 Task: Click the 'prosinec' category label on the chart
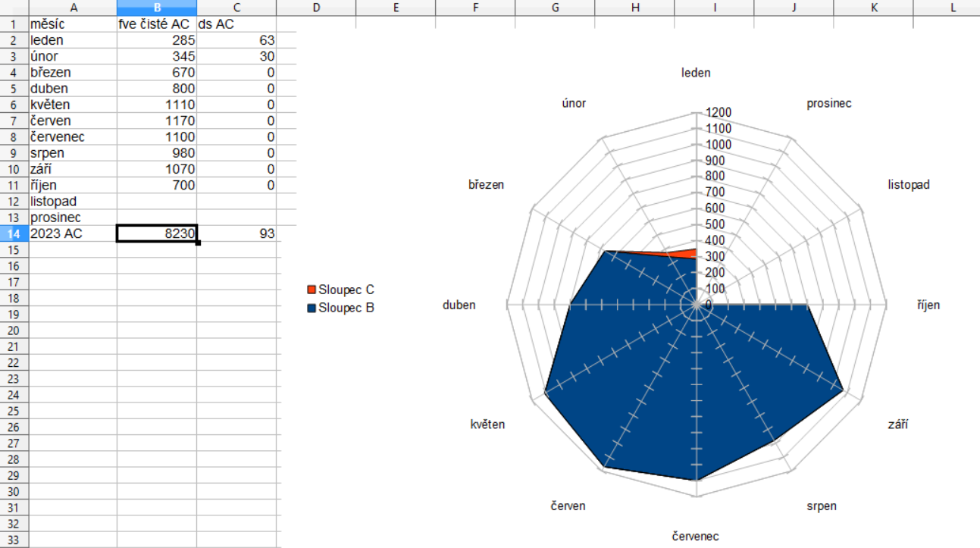829,102
